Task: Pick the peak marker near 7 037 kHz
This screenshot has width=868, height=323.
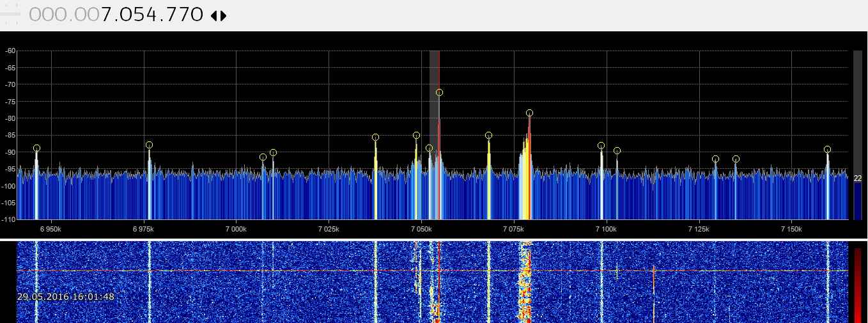Action: tap(375, 138)
